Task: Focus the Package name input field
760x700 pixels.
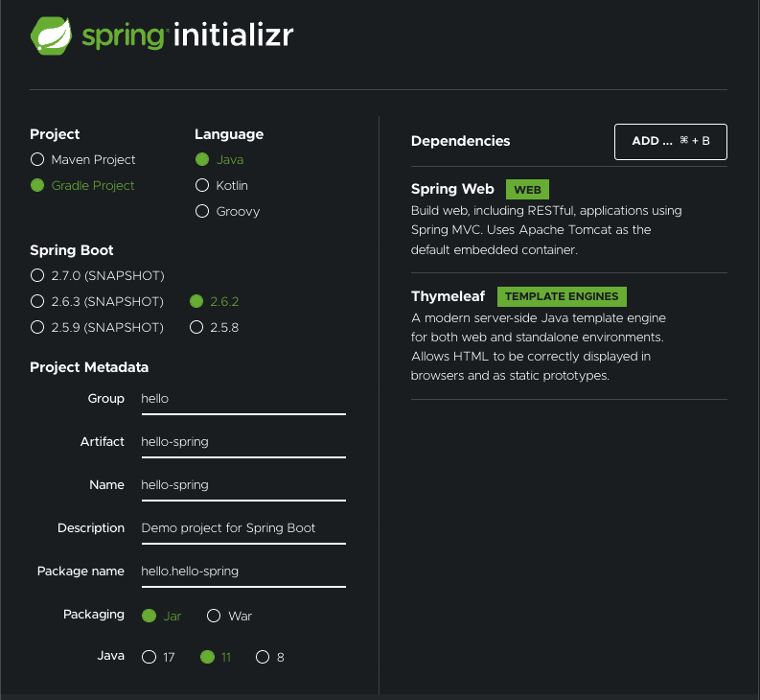Action: pos(243,572)
